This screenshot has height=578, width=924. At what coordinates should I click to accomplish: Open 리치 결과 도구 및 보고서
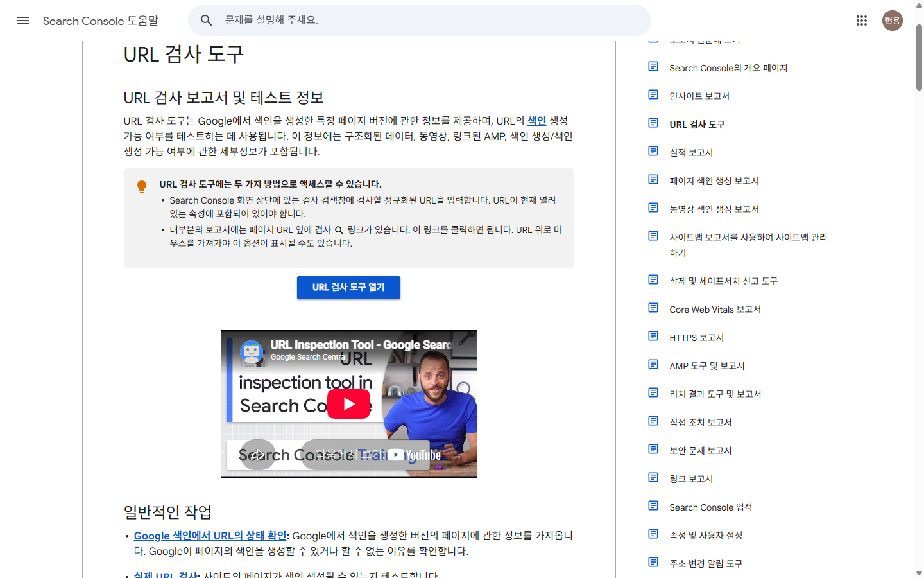pyautogui.click(x=715, y=394)
